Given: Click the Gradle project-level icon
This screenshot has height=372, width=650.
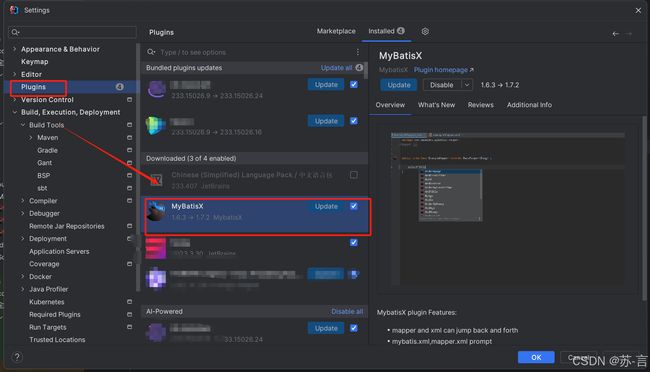Looking at the screenshot, I should (x=129, y=150).
